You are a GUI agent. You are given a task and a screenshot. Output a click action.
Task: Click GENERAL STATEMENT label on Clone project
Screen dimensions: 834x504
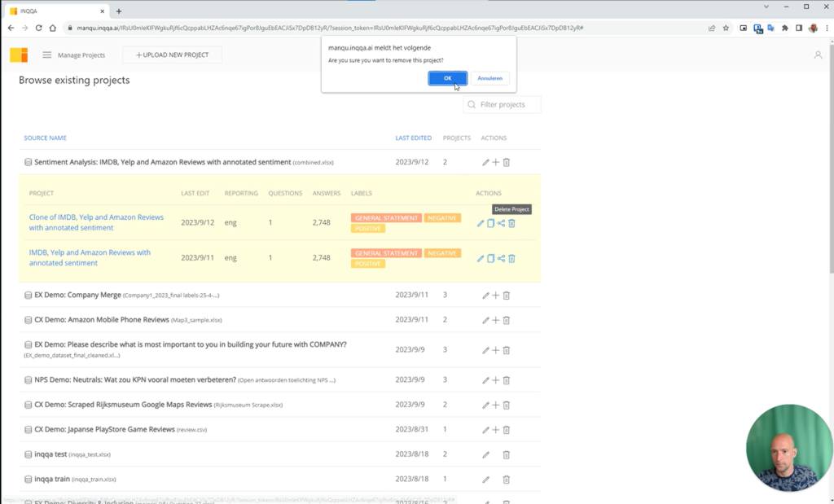tap(386, 218)
